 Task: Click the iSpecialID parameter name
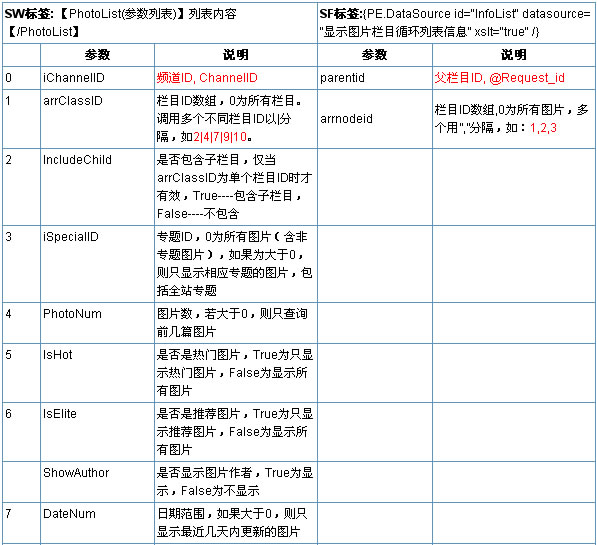[71, 237]
